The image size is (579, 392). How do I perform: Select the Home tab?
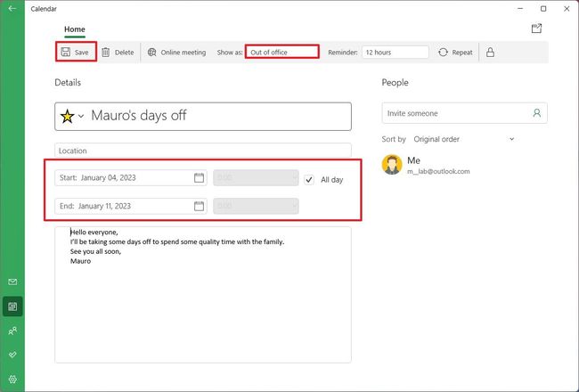pyautogui.click(x=75, y=29)
